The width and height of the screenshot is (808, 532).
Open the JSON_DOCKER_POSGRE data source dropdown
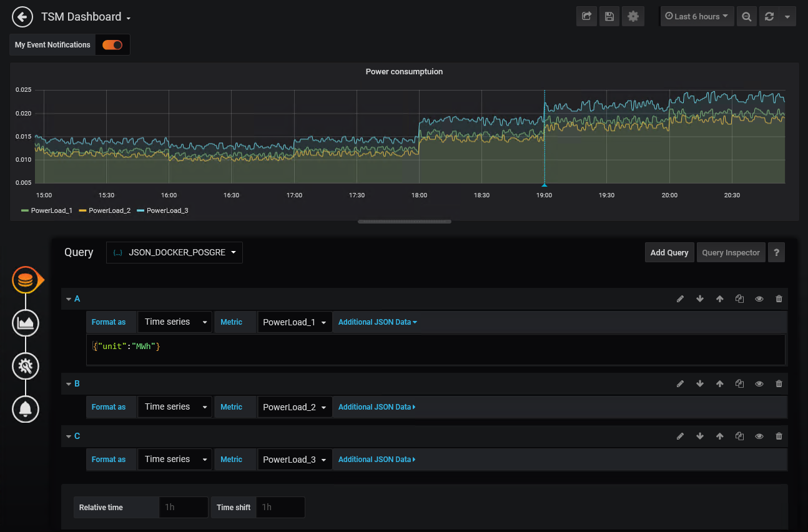coord(174,253)
